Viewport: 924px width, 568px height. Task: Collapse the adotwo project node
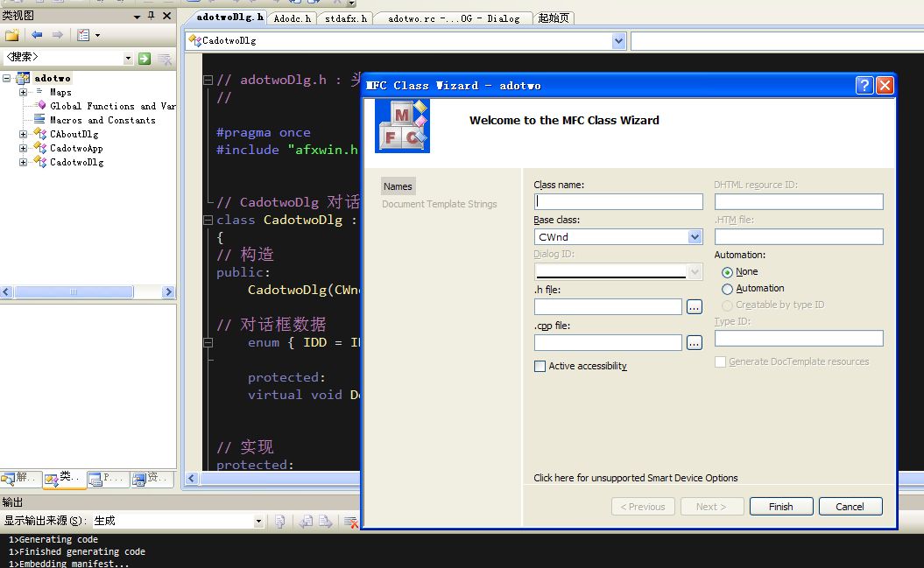[x=6, y=78]
